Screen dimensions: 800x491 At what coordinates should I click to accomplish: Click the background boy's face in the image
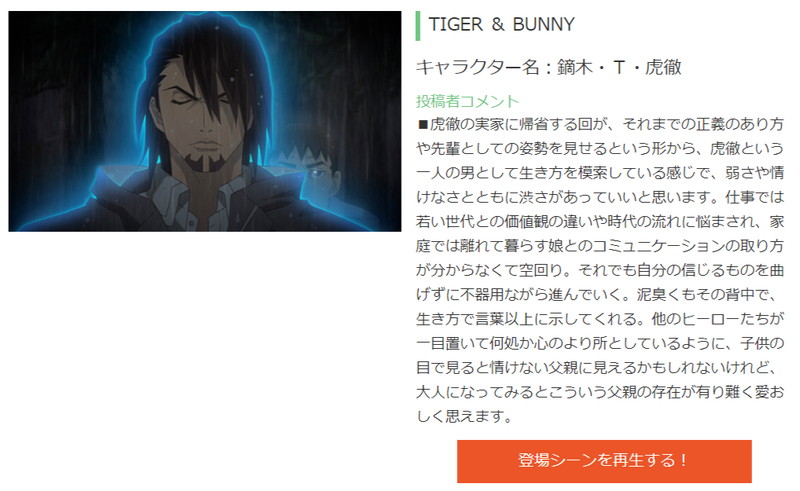click(319, 171)
